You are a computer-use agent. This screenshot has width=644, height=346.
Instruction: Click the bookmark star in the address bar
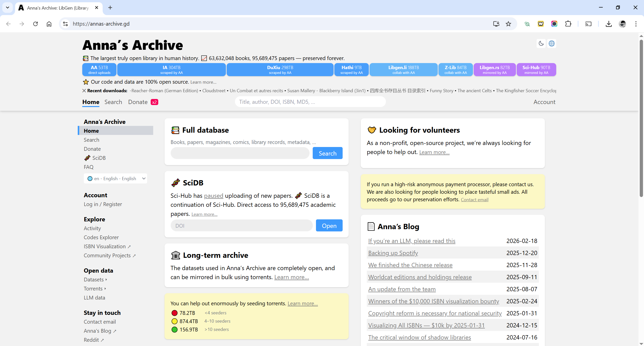point(508,24)
